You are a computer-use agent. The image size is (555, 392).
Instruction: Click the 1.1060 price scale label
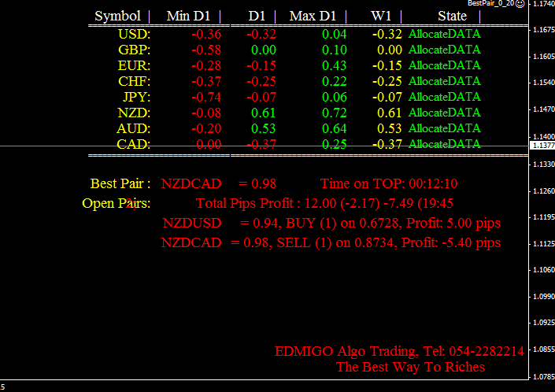pos(544,270)
